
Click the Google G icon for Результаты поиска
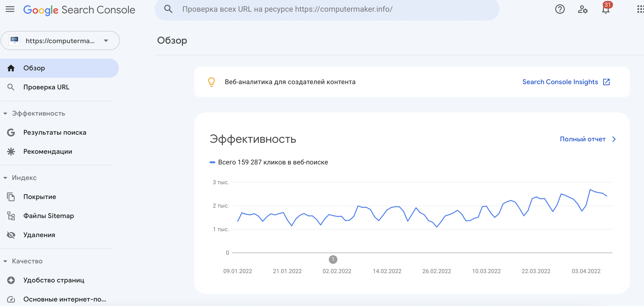click(11, 133)
